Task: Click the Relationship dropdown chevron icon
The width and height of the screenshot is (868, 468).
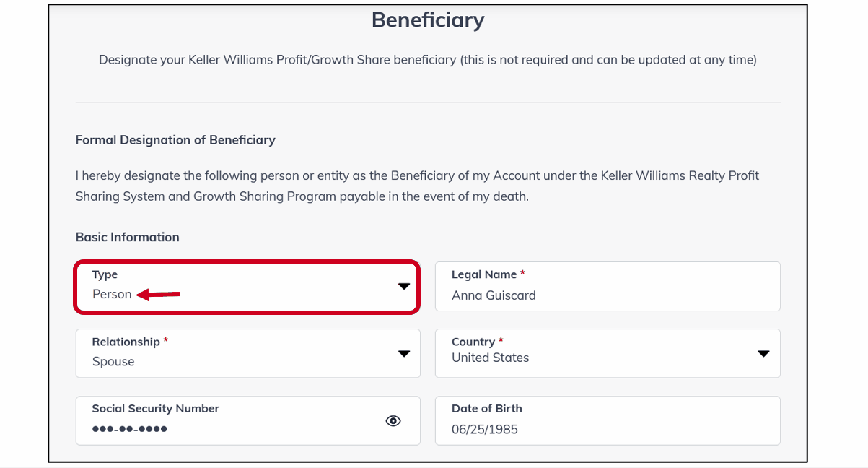Action: [x=404, y=353]
